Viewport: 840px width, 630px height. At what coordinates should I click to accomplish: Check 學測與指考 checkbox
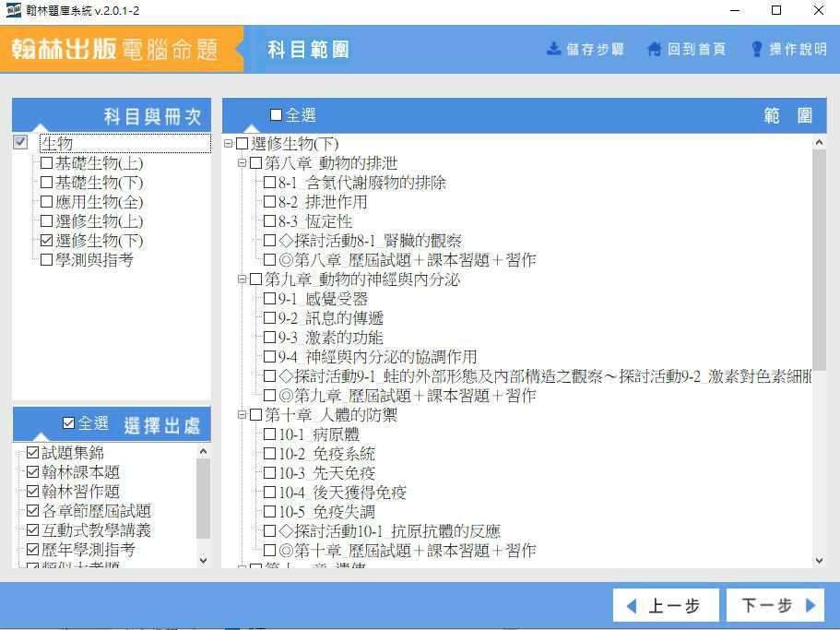tap(47, 260)
